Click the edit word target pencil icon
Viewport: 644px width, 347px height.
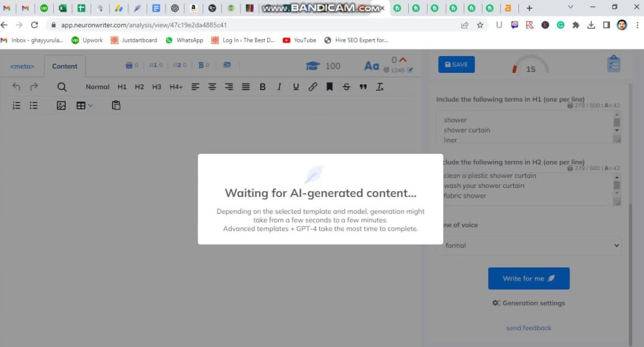[x=410, y=70]
